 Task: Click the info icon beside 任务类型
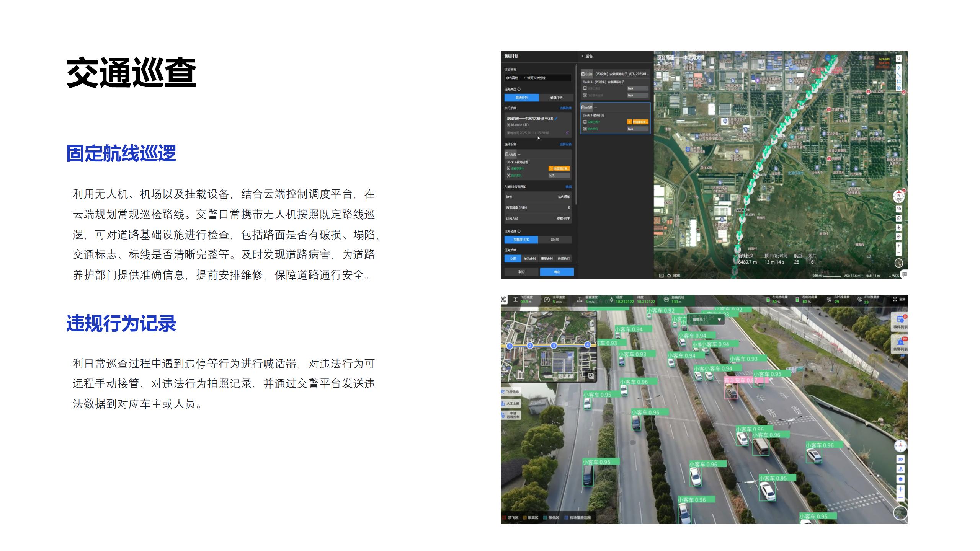519,89
